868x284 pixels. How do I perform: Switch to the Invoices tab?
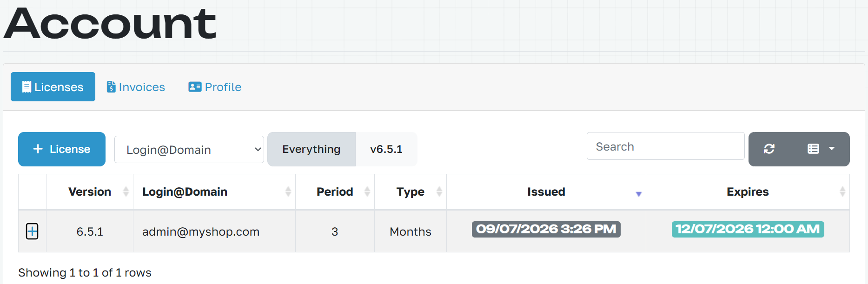coord(136,87)
